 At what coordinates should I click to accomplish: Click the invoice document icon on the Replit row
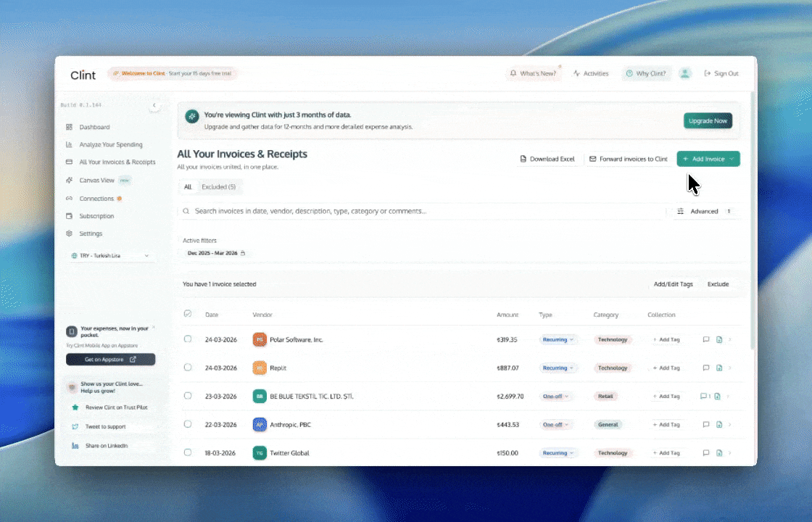click(x=718, y=368)
